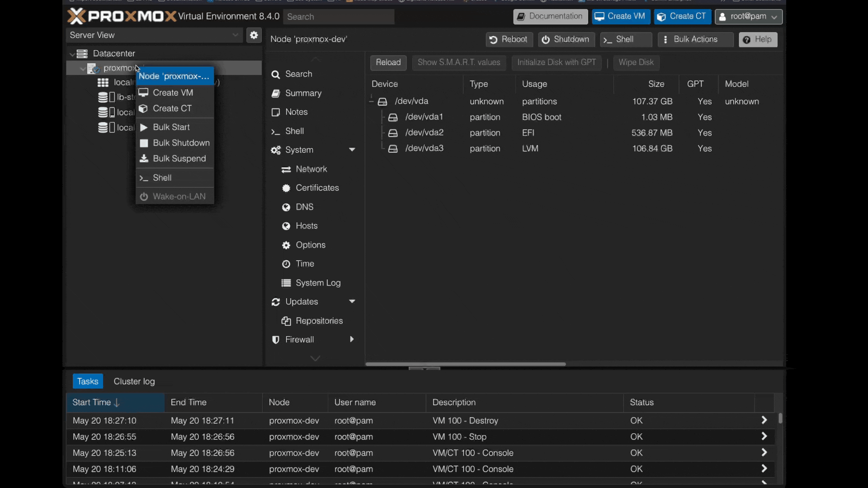Viewport: 868px width, 488px height.
Task: Collapse the System submenu arrow
Action: click(352, 150)
